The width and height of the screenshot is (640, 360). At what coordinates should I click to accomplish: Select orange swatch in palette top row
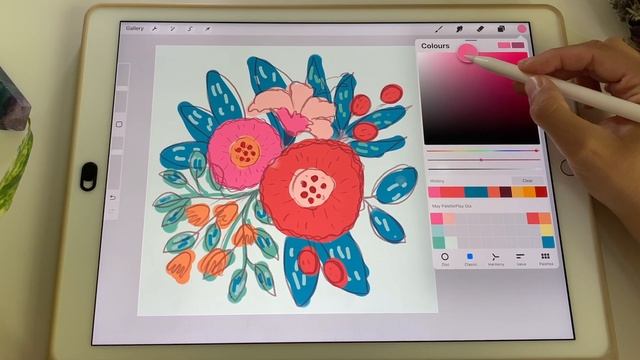click(x=545, y=218)
